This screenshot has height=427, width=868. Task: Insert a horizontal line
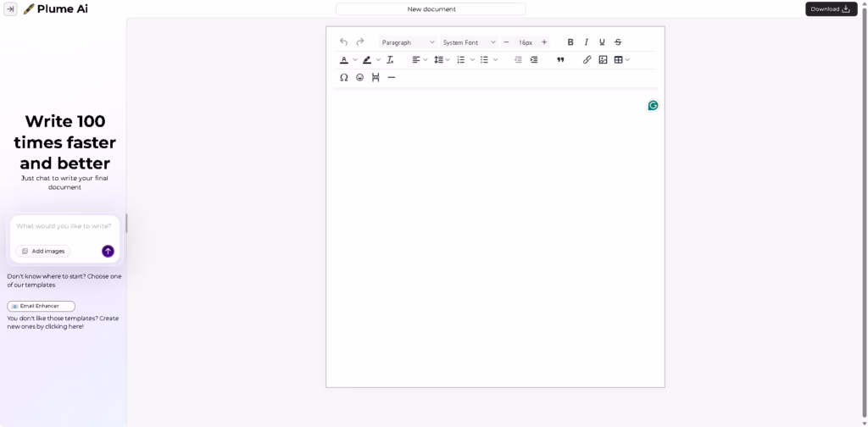point(392,78)
